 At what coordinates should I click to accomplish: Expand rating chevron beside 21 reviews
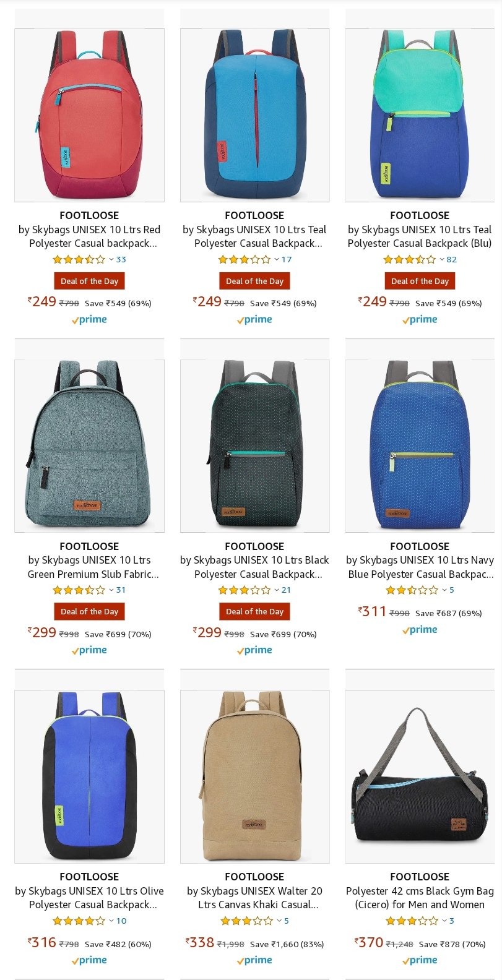[x=277, y=590]
